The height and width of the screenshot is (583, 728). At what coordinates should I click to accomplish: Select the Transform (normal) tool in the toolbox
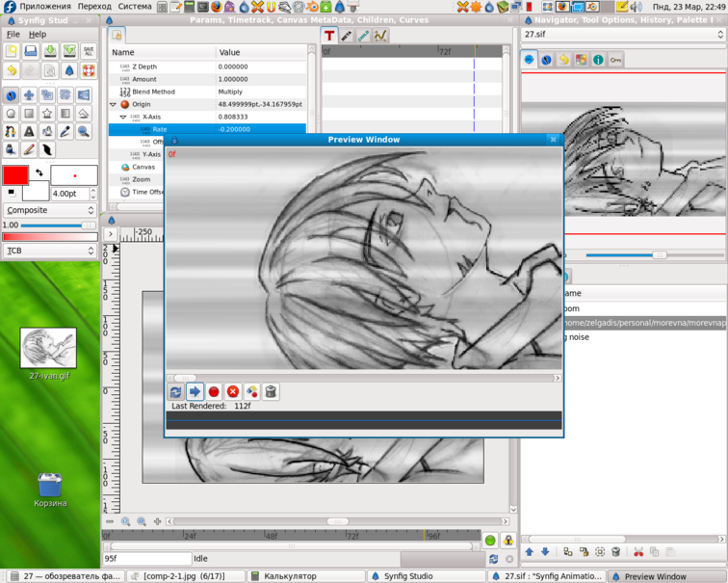click(x=12, y=95)
